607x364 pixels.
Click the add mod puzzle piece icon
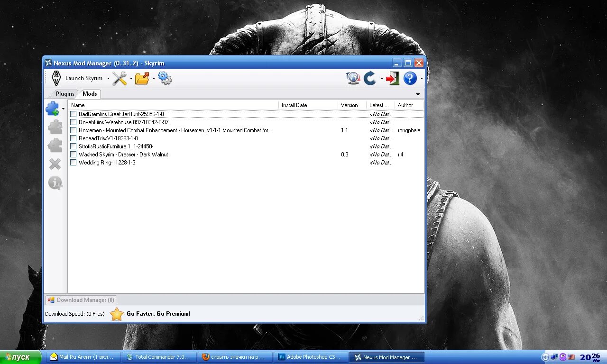52,109
